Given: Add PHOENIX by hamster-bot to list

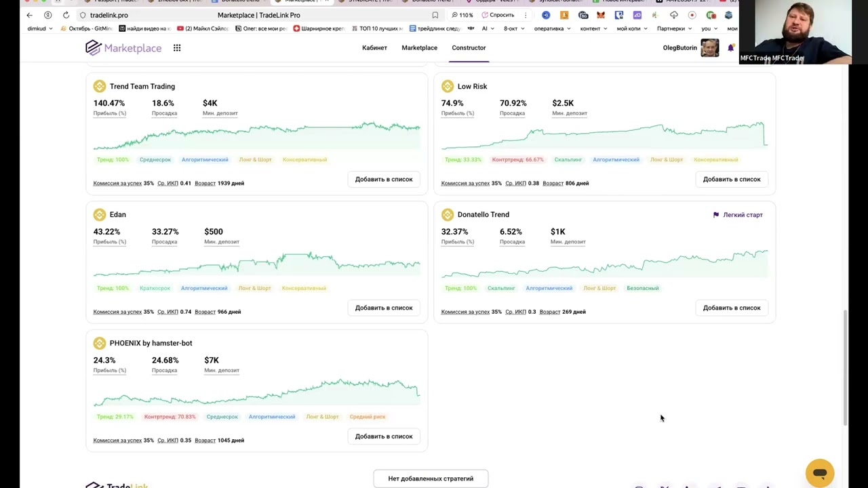Looking at the screenshot, I should (x=384, y=436).
